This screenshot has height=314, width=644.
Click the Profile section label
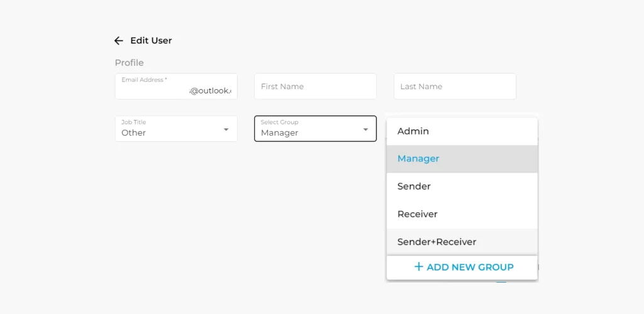(x=130, y=63)
